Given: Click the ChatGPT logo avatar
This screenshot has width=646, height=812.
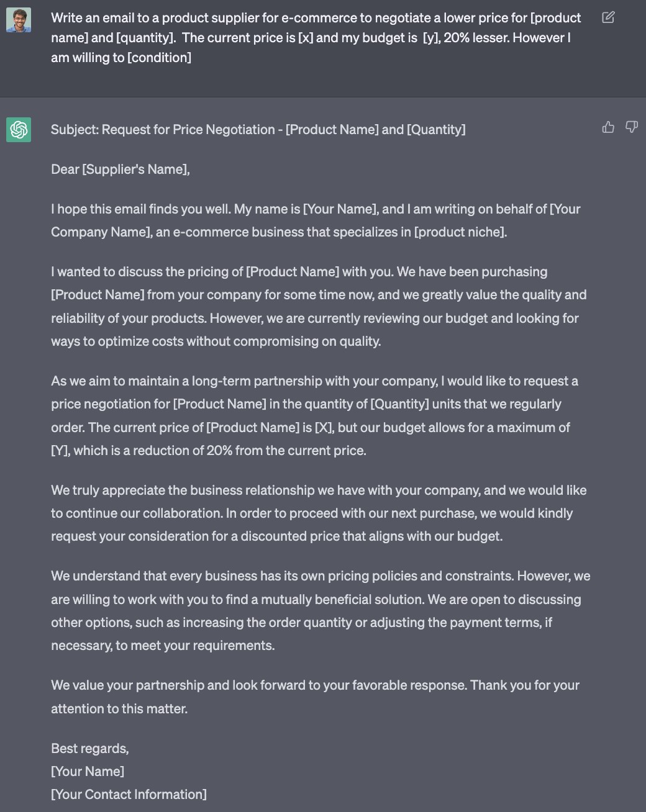Looking at the screenshot, I should [x=19, y=130].
